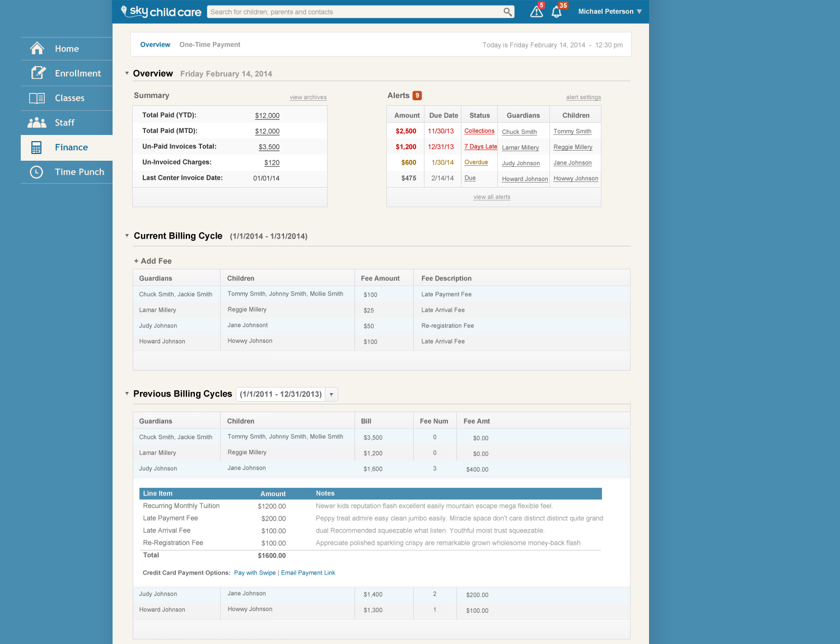Click the Finance calculator icon

click(x=36, y=147)
